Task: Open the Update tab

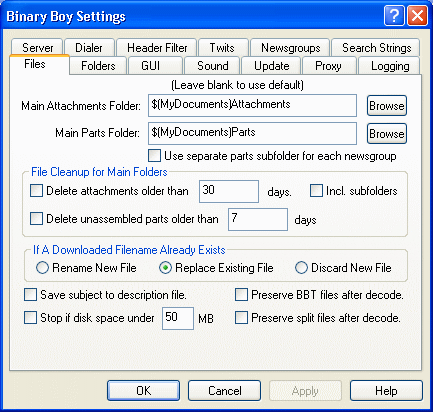Action: pyautogui.click(x=271, y=66)
